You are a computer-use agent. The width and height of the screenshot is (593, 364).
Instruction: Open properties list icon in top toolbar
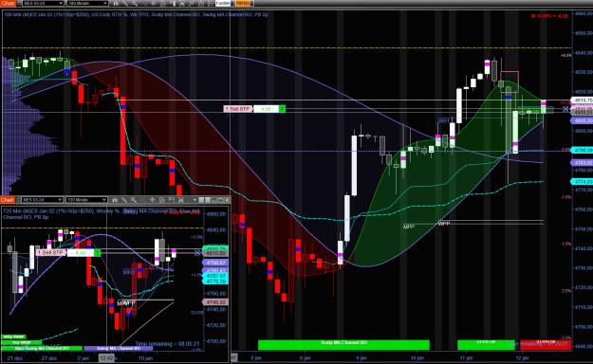click(x=211, y=4)
